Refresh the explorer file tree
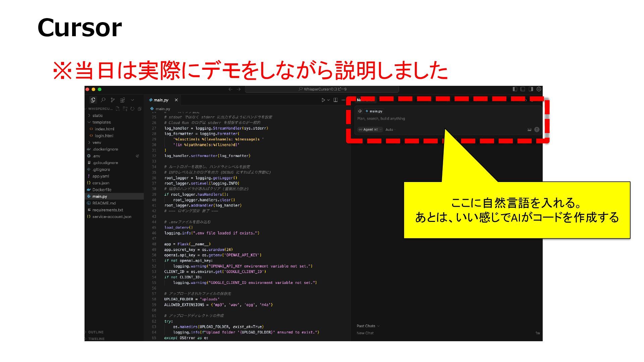Screen dimensions: 644x362 (x=132, y=109)
